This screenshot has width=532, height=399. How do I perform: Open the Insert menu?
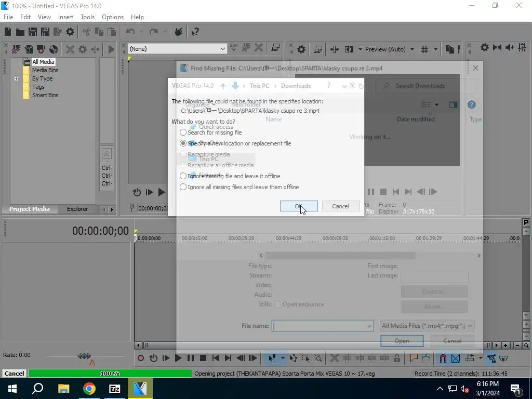[x=65, y=17]
